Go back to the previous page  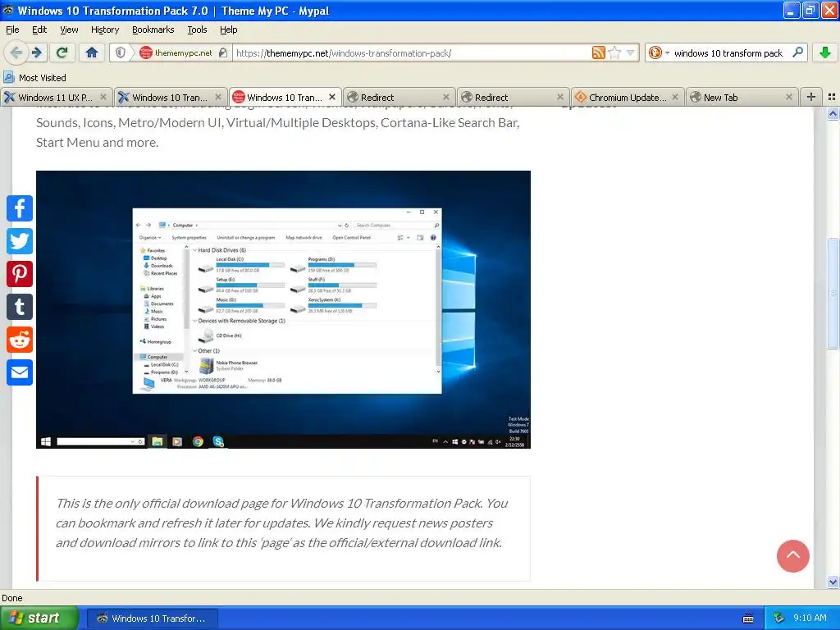point(16,52)
